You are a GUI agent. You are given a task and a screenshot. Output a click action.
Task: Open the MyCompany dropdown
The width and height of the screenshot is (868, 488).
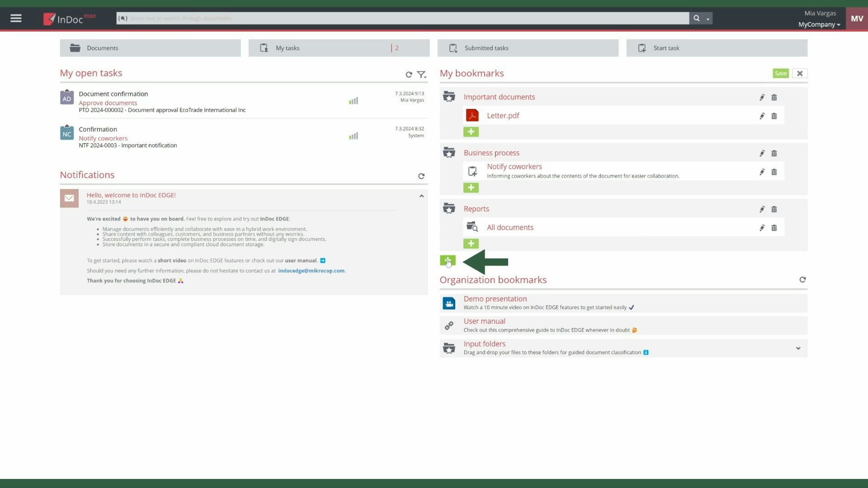pyautogui.click(x=819, y=24)
